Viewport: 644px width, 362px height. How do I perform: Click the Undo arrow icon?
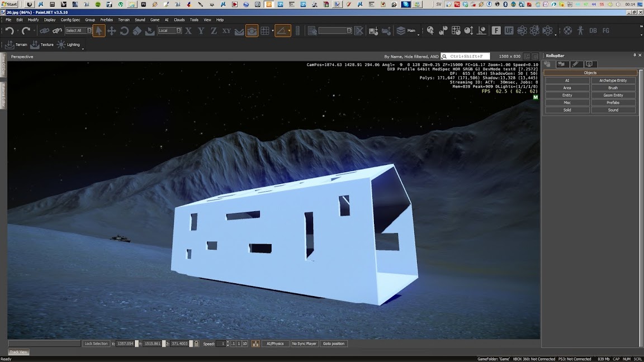coord(10,31)
